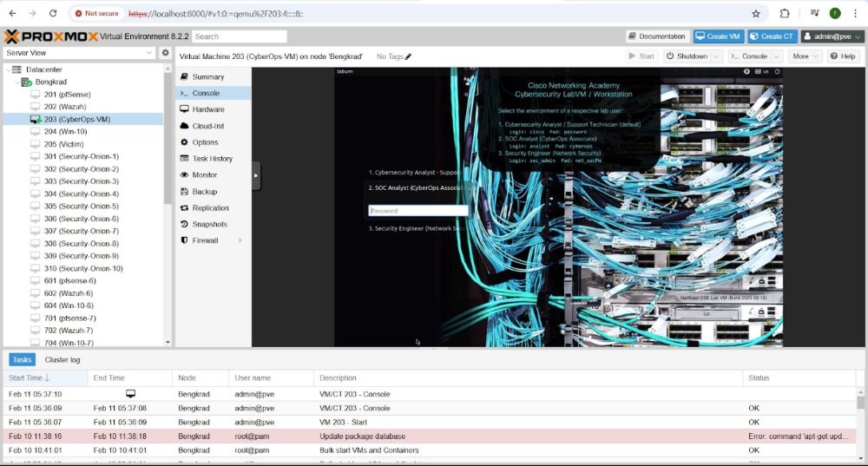The image size is (868, 466).
Task: Open Task History section
Action: 213,158
